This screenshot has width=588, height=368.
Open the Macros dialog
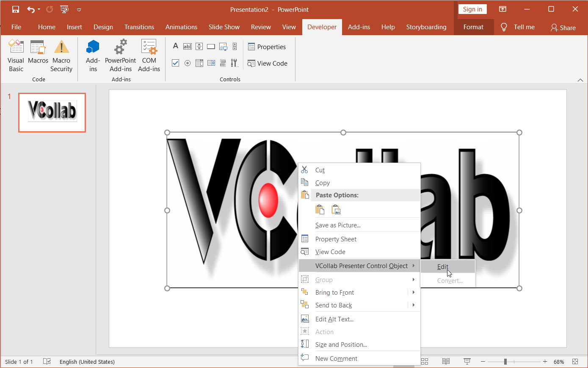point(38,52)
